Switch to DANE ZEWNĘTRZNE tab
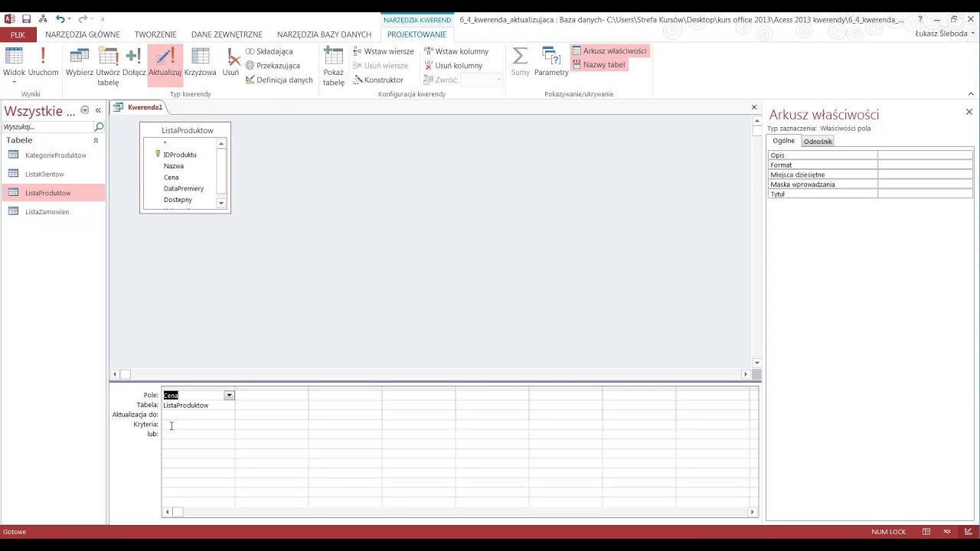 (227, 34)
